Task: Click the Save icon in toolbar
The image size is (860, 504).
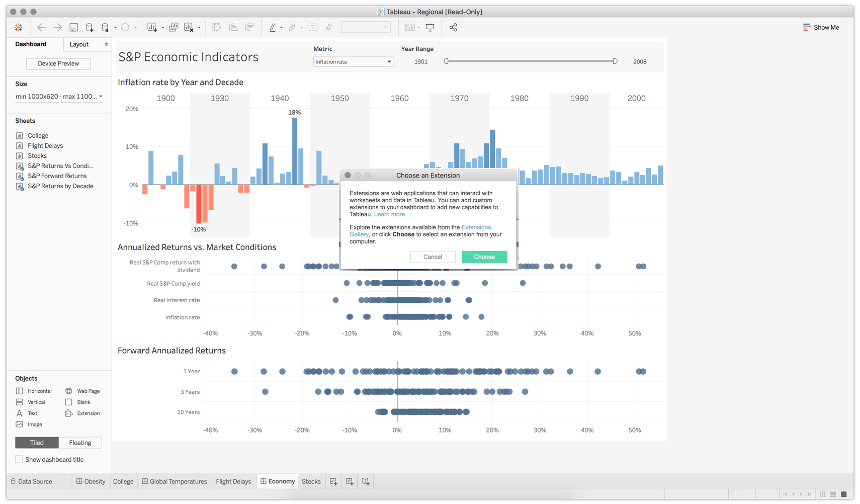Action: click(73, 27)
